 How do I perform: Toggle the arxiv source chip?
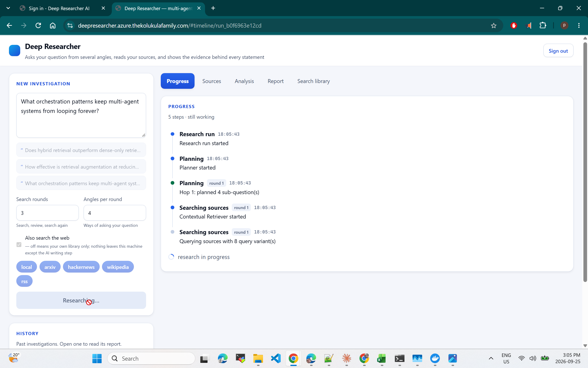coord(50,267)
